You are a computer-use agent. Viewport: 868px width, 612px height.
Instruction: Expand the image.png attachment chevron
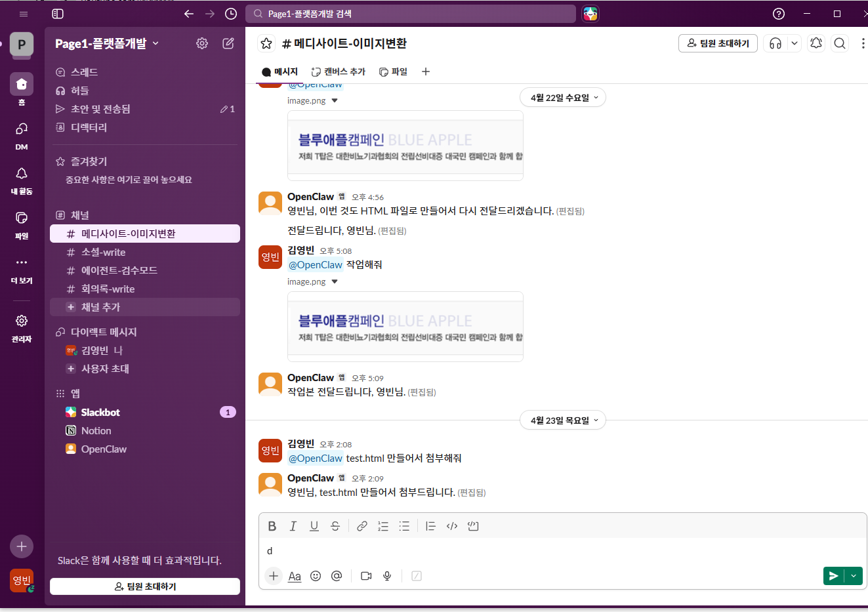335,281
